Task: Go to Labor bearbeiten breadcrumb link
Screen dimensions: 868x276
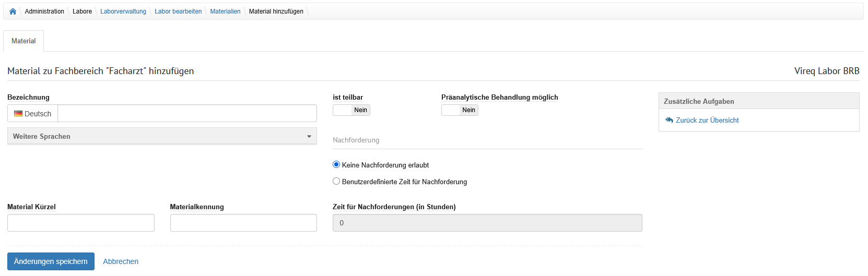Action: (x=178, y=11)
